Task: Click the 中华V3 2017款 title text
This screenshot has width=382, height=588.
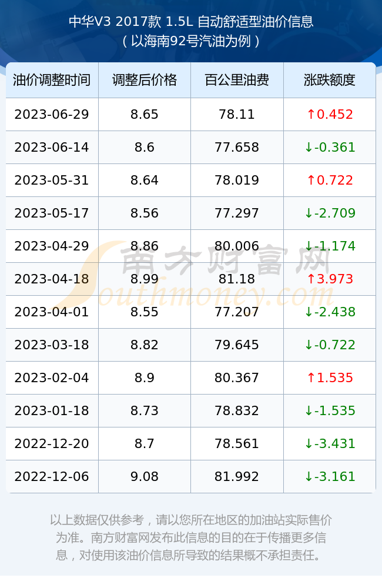Action: pyautogui.click(x=115, y=21)
